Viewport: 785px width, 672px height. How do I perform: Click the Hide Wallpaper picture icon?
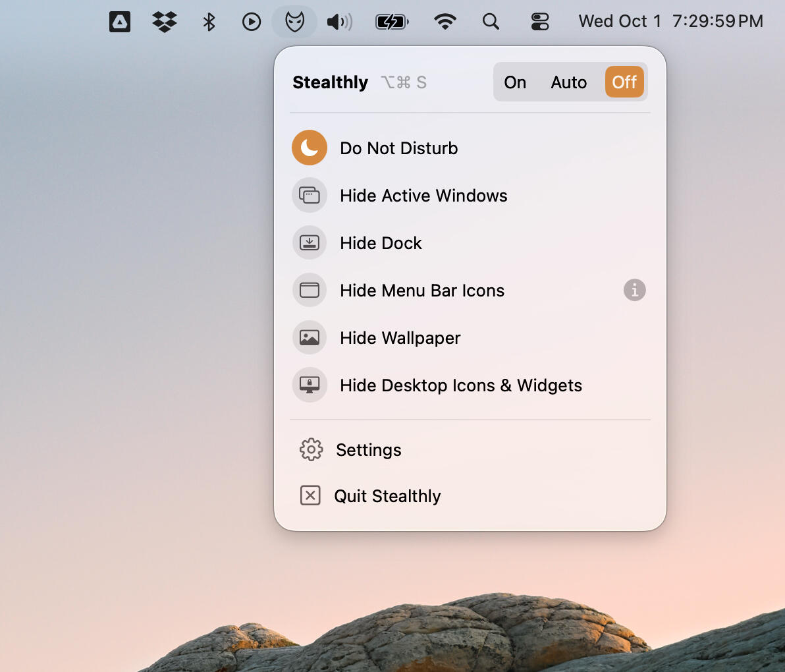[310, 337]
